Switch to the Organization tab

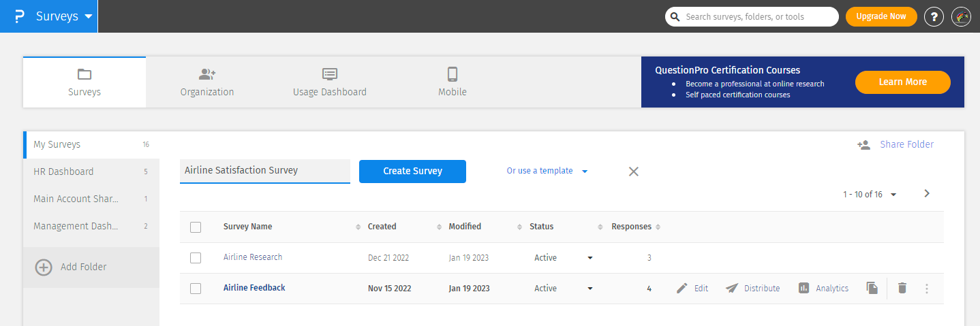pyautogui.click(x=207, y=82)
